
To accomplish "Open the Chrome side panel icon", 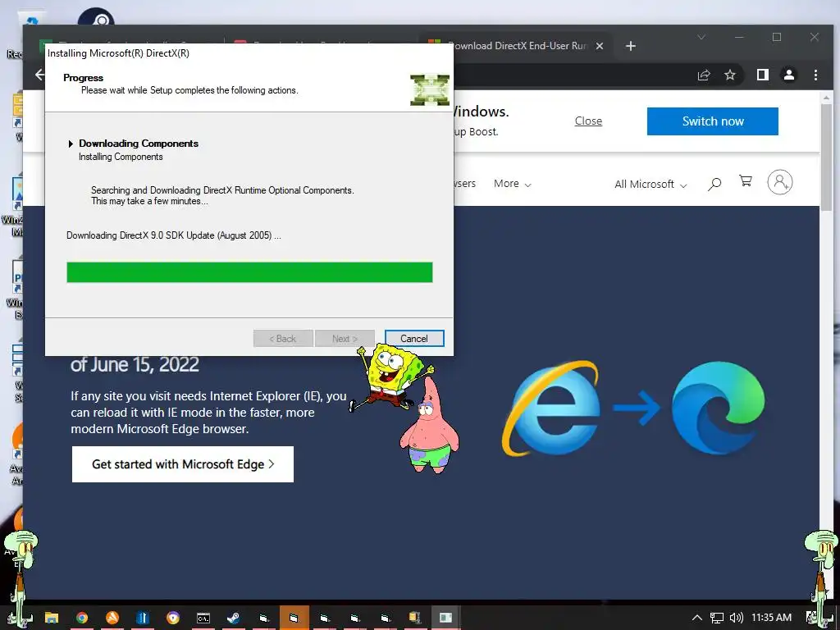I will click(763, 75).
